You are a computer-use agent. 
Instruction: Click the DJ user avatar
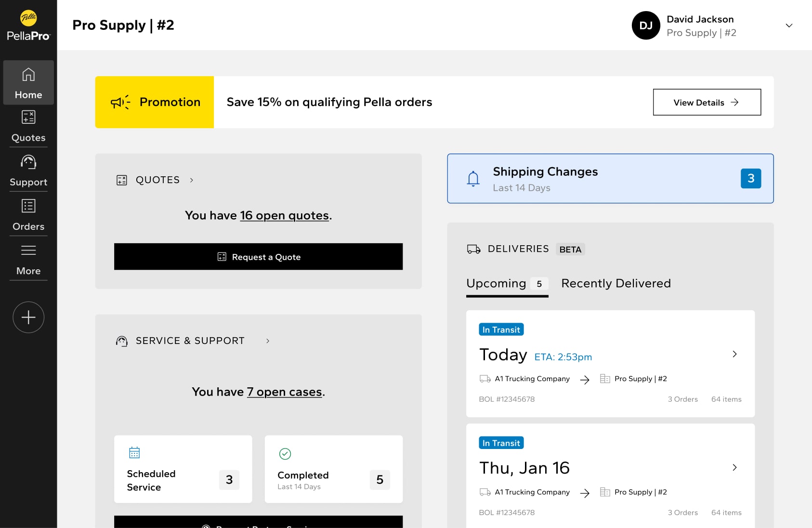click(x=645, y=26)
